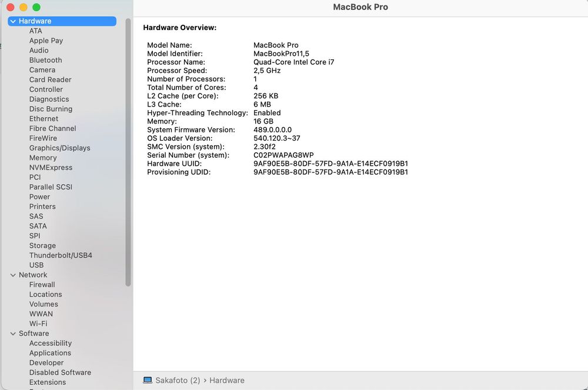Image resolution: width=588 pixels, height=390 pixels.
Task: Select Graphics/Displays in sidebar
Action: point(59,148)
